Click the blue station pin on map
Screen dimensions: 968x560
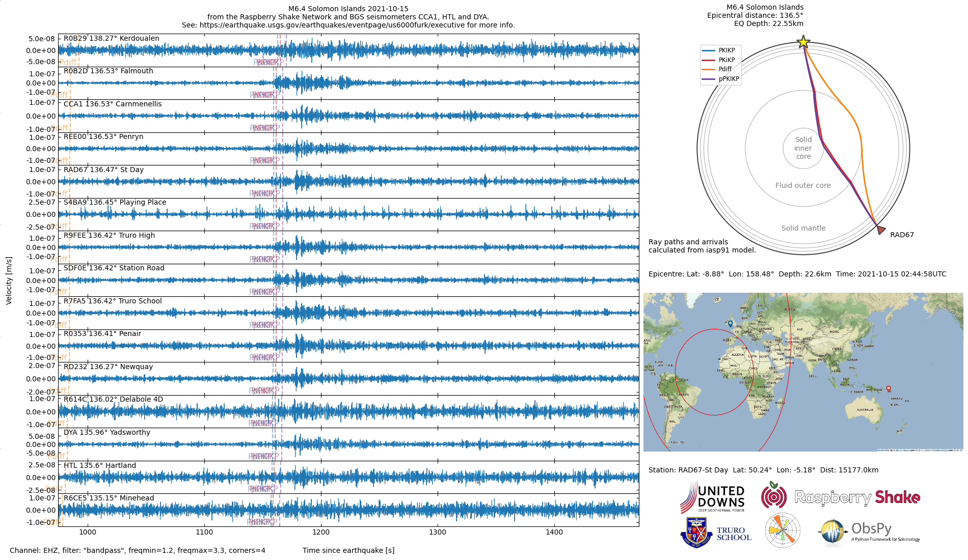[730, 323]
